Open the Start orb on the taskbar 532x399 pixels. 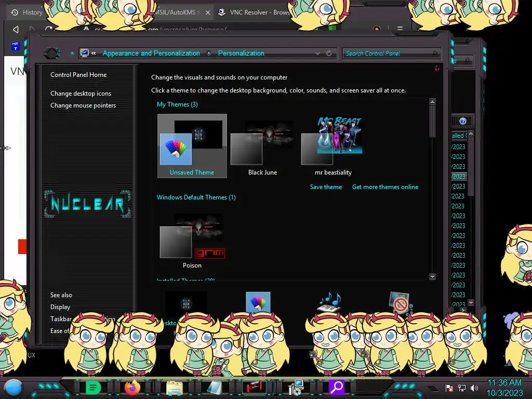[14, 388]
